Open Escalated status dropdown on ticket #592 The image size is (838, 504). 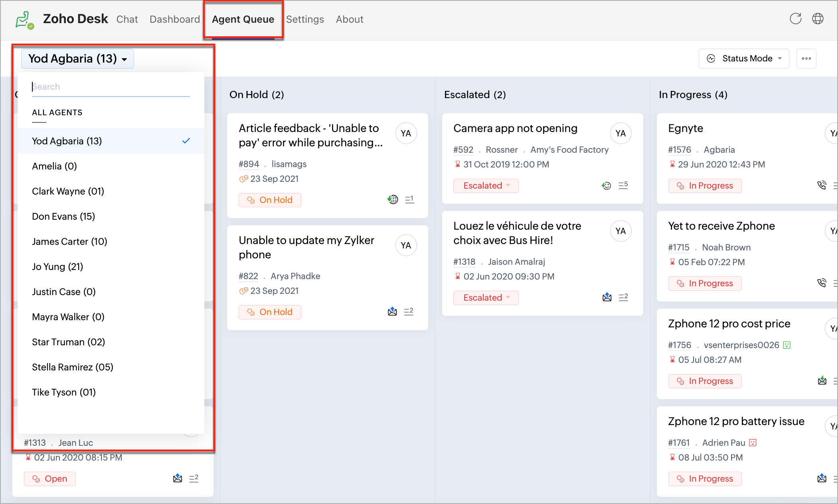[486, 186]
